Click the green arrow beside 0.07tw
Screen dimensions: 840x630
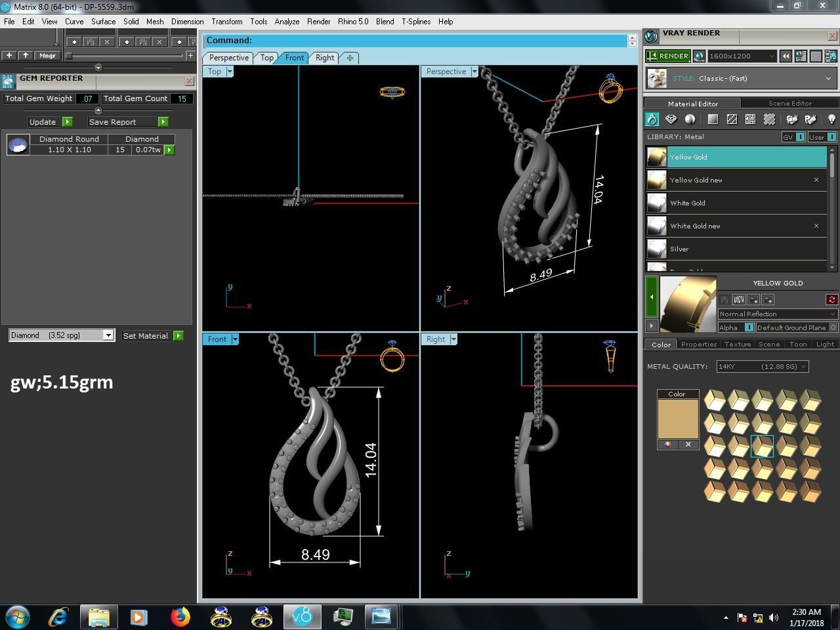point(169,150)
